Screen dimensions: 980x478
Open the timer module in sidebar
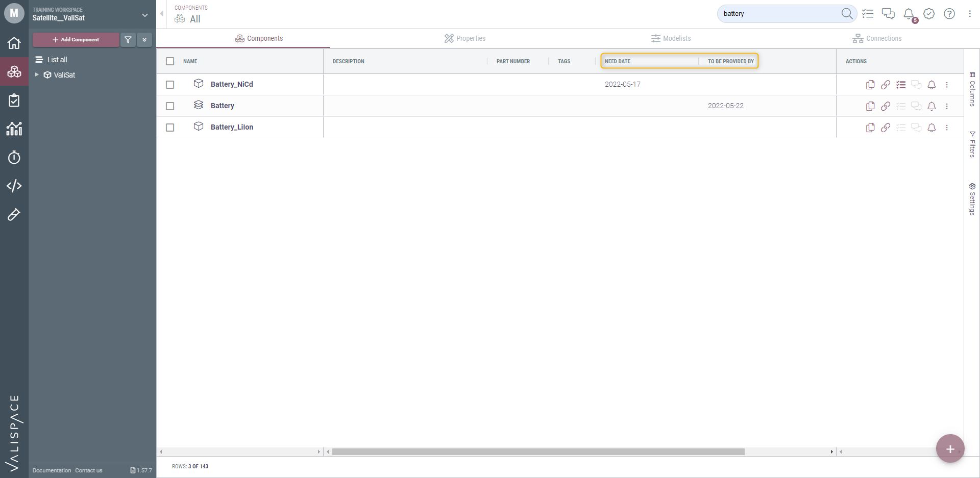(x=14, y=157)
